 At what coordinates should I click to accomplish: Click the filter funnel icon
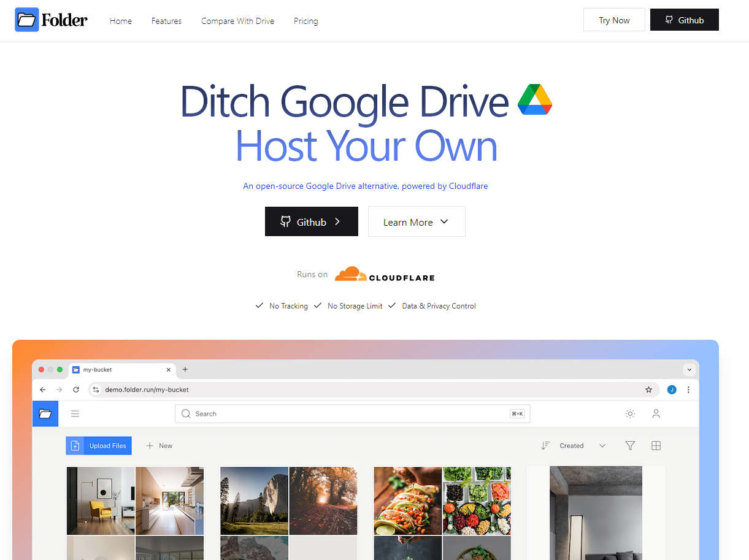tap(630, 446)
